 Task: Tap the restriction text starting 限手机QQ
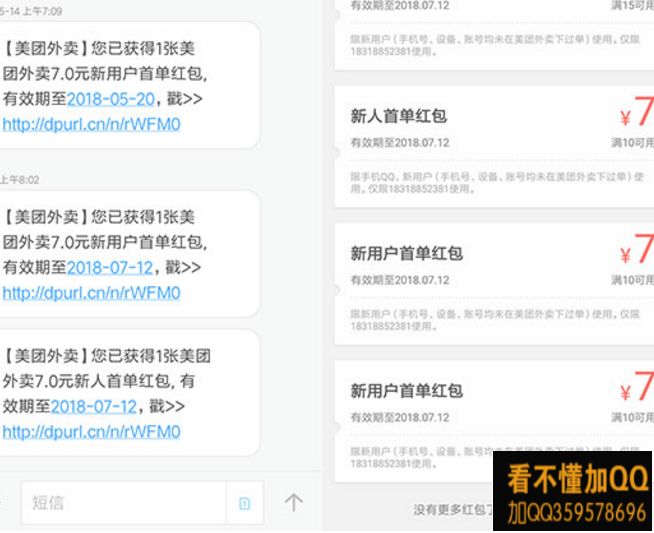coord(496,183)
